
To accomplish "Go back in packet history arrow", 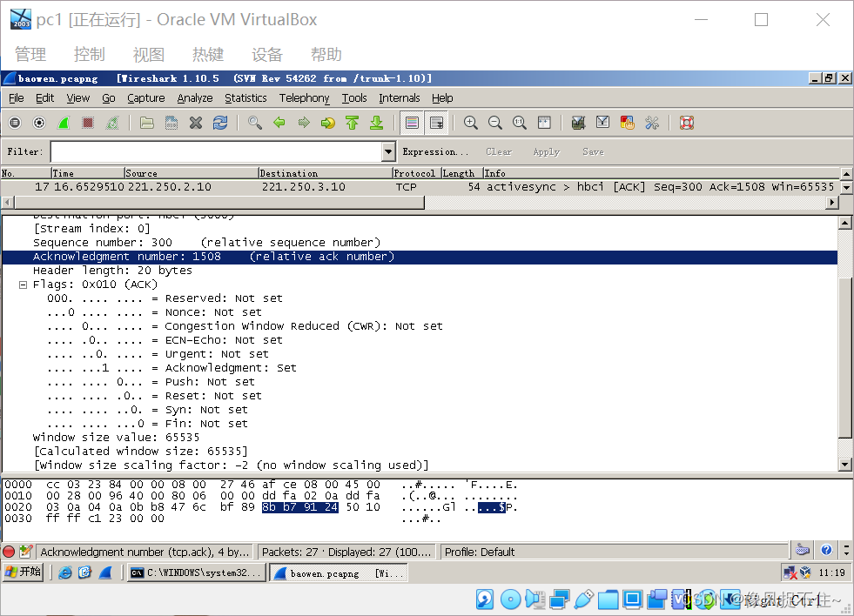I will 279,123.
